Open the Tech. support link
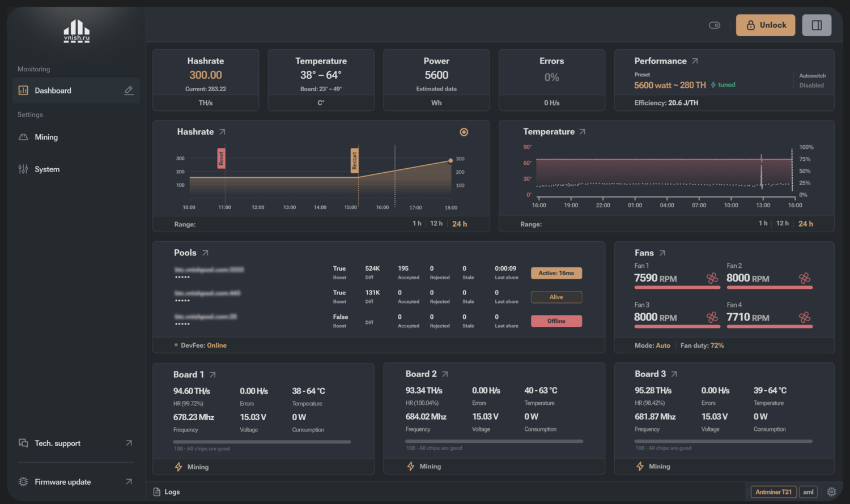The width and height of the screenshot is (850, 504). (x=57, y=443)
